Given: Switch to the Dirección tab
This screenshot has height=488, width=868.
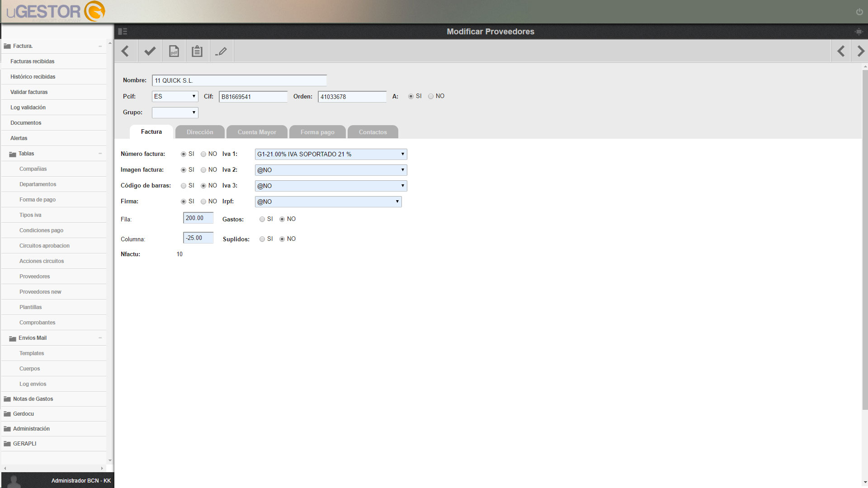Looking at the screenshot, I should pos(200,132).
